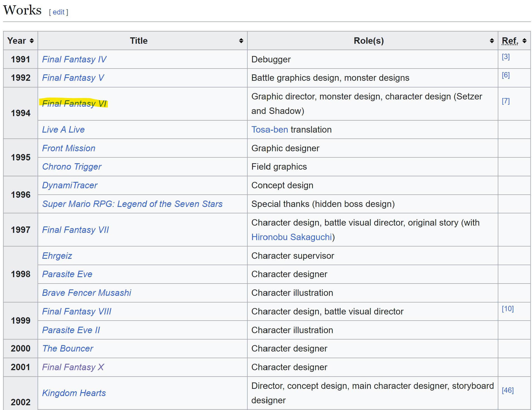Open the Parasite Eve link in the 1998 rows
Screen dimensions: 532x410
(67, 274)
